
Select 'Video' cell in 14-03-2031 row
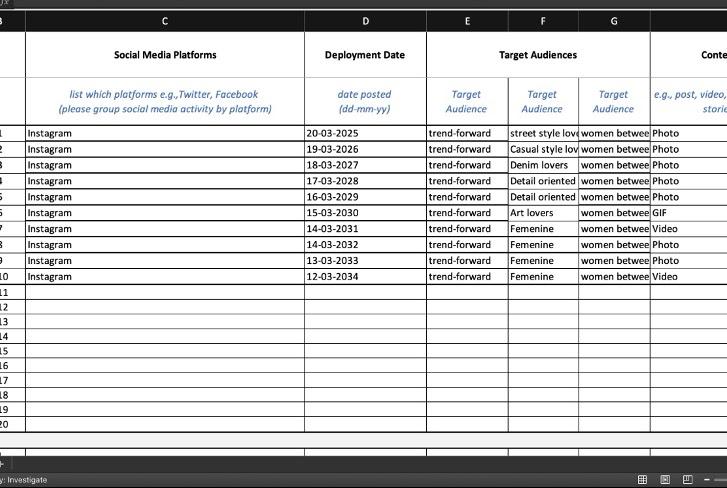689,229
